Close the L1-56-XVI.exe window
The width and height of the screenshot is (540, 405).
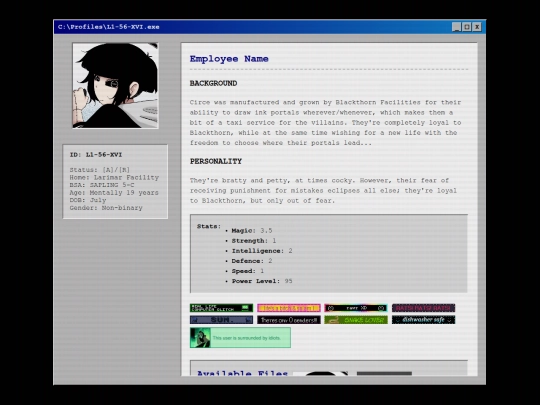(477, 27)
